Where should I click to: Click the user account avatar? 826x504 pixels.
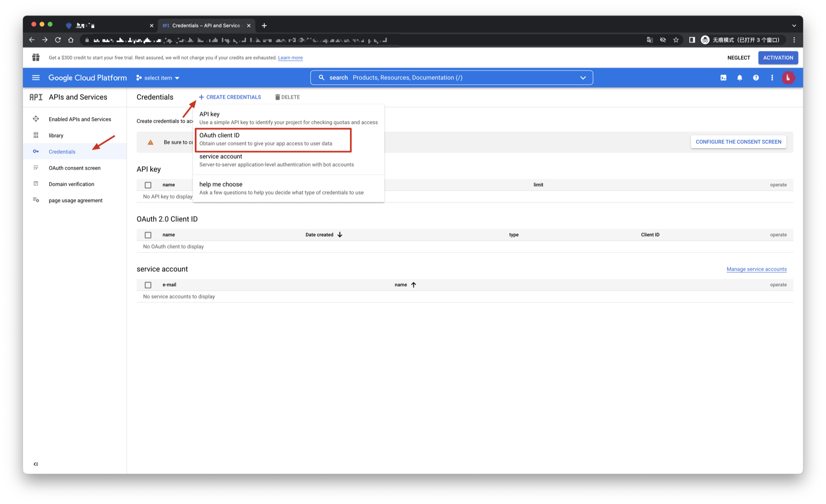pos(788,78)
